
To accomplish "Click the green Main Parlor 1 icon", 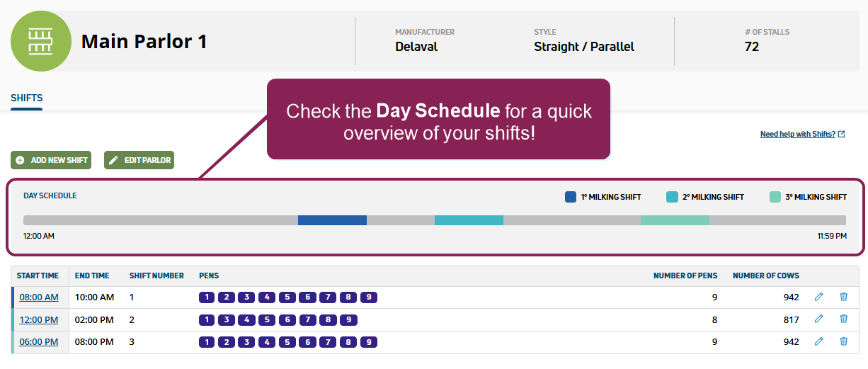I will point(41,41).
